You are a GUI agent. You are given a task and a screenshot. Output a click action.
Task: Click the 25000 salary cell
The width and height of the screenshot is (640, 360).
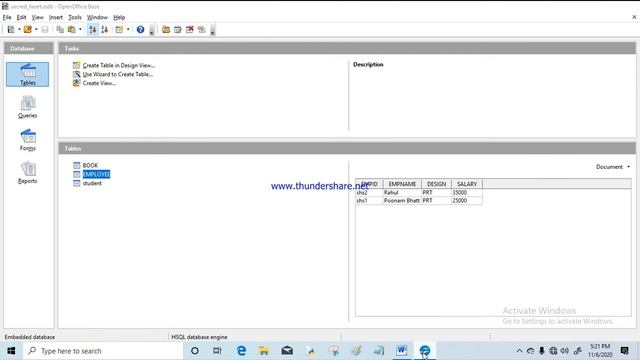coord(467,200)
